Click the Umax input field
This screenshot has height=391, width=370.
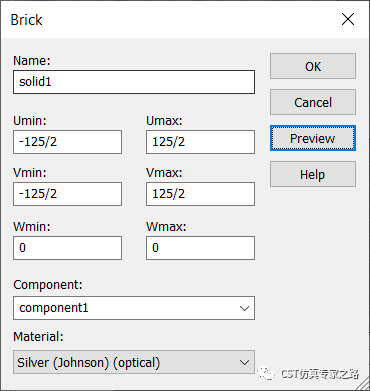coord(200,142)
